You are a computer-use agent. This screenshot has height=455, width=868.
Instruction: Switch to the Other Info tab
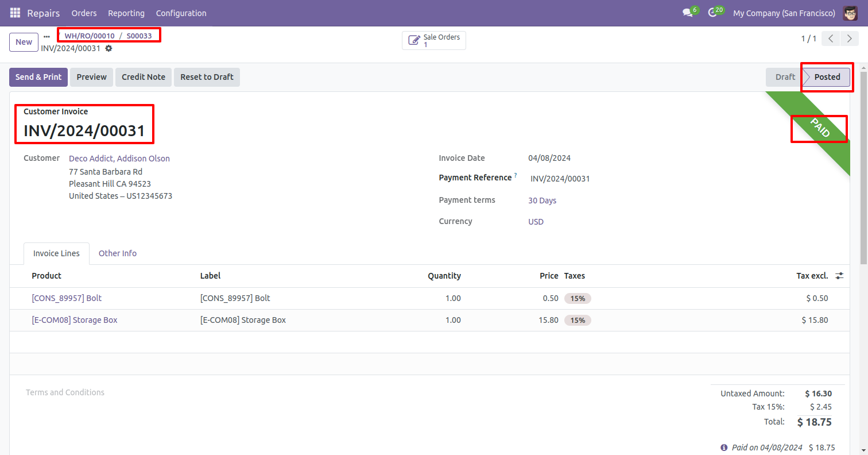(x=117, y=253)
